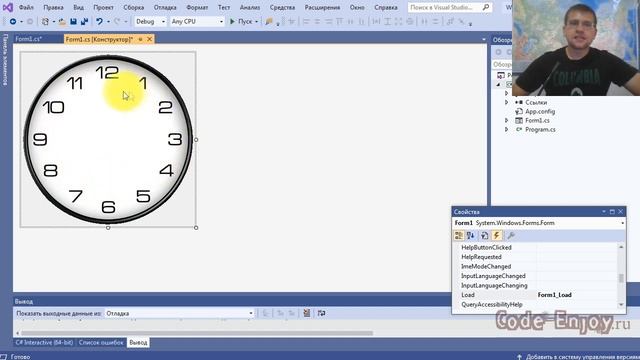Open the Справка menu
Viewport: 640px width, 360px height.
[x=386, y=7]
